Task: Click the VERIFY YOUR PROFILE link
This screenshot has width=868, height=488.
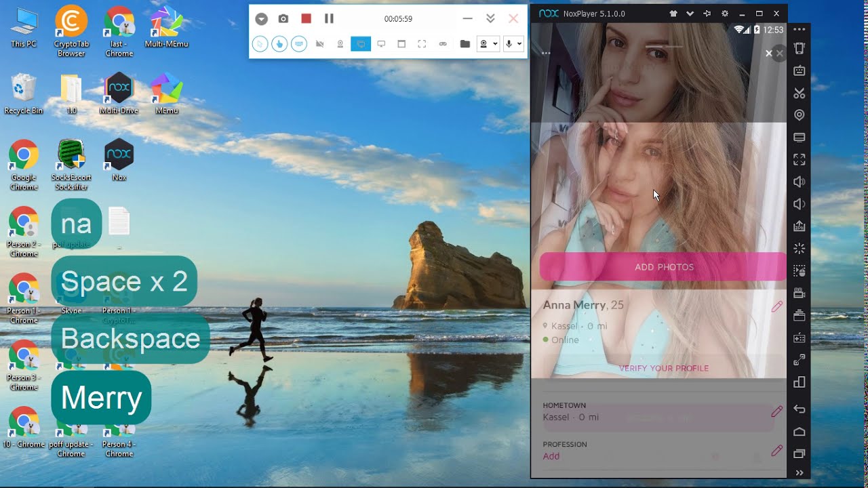Action: pyautogui.click(x=664, y=369)
